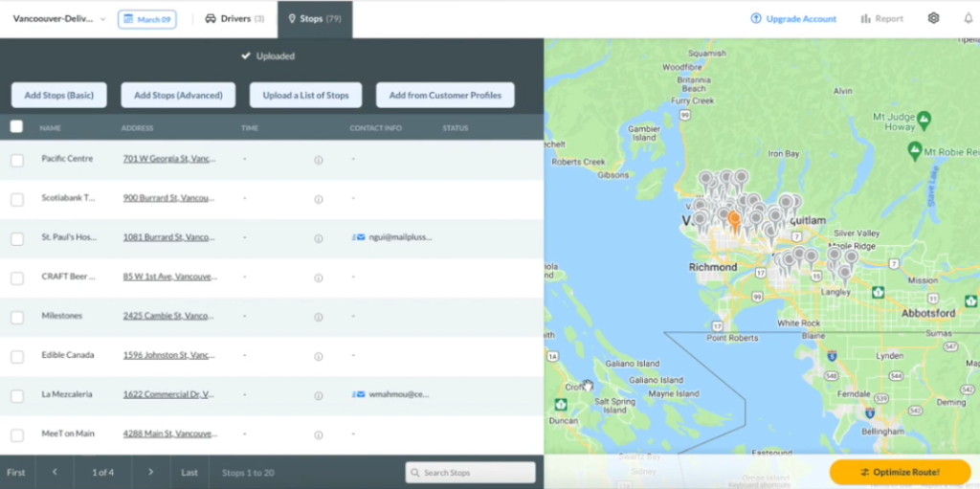Screen dimensions: 980x489
Task: Click info icon in CRAFT Beer row
Action: [318, 278]
